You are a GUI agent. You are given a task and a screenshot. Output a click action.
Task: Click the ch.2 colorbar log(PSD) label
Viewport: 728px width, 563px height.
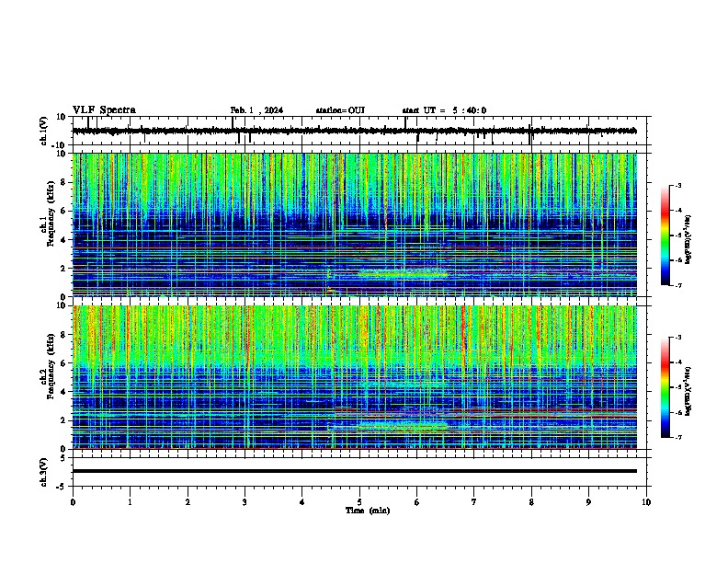(x=688, y=391)
